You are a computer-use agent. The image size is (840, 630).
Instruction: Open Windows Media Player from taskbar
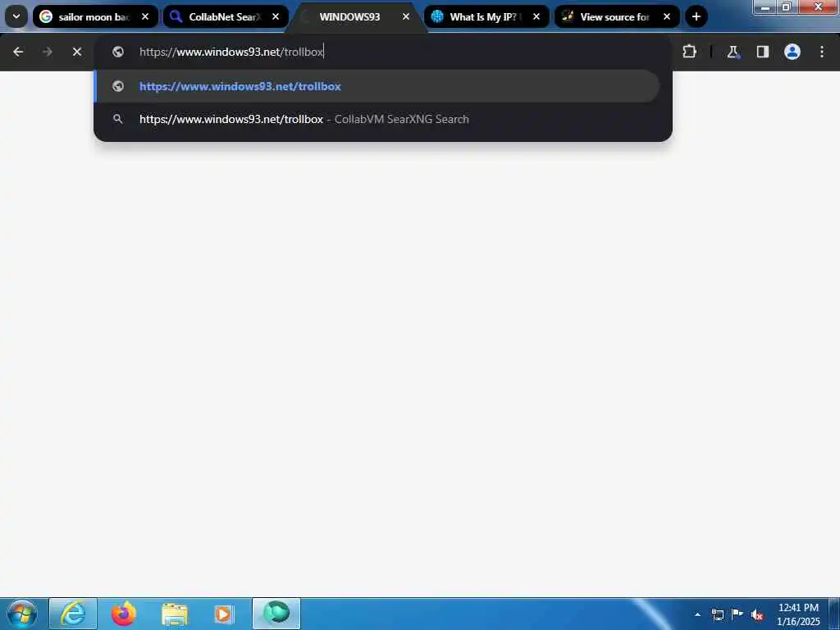click(223, 614)
